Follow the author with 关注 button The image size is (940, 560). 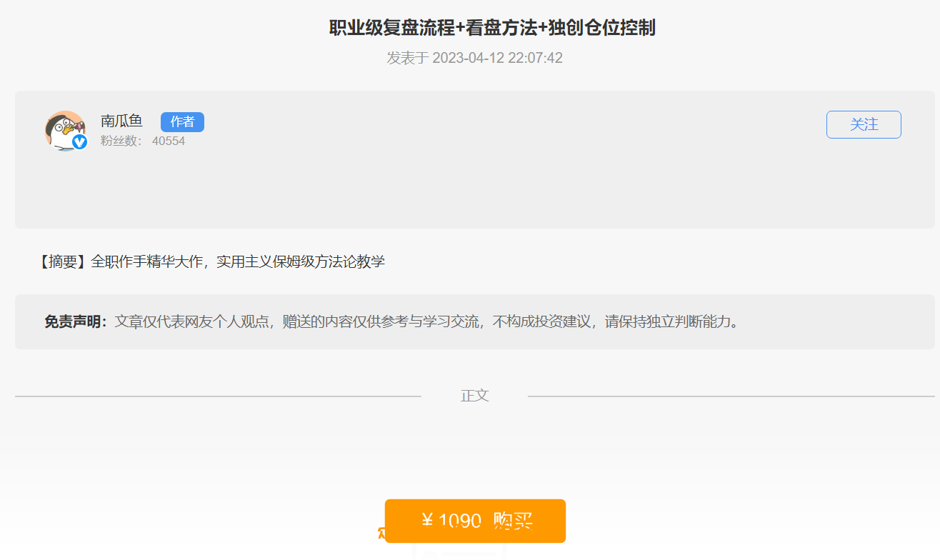click(863, 124)
